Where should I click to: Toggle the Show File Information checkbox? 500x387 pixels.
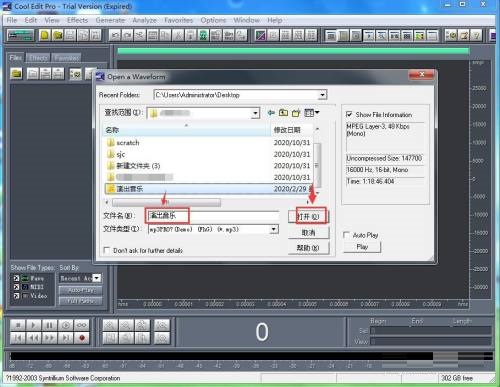[349, 114]
